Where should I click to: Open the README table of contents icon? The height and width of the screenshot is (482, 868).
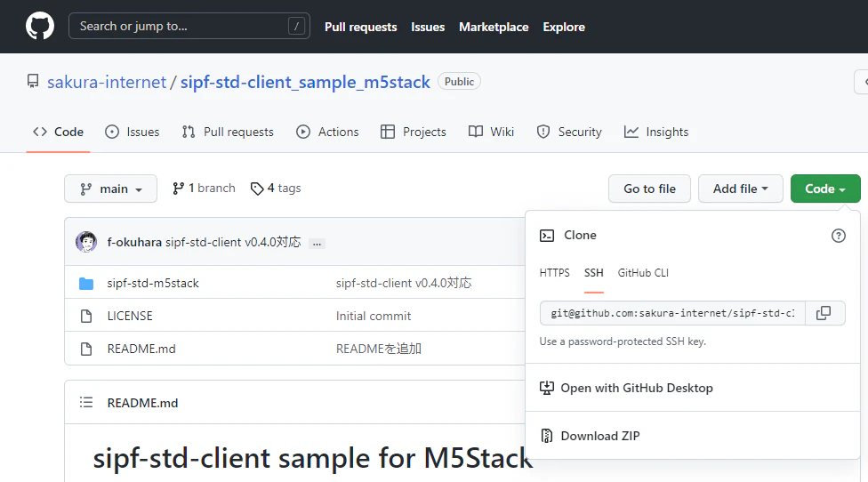pos(86,402)
